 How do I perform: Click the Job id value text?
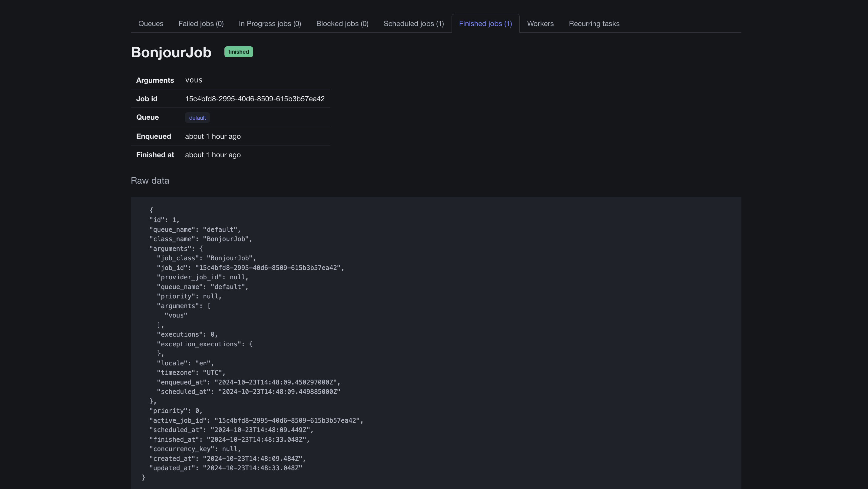pyautogui.click(x=254, y=99)
